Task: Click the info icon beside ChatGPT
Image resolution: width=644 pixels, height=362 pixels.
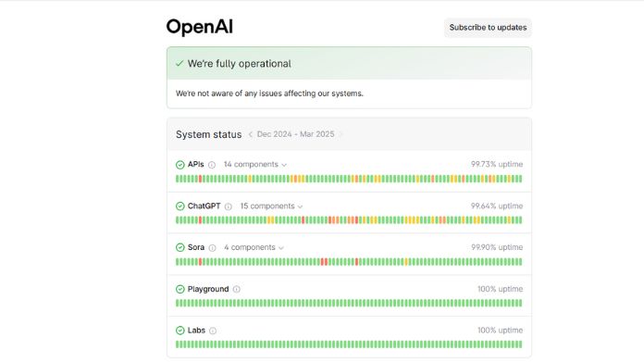Action: tap(229, 206)
